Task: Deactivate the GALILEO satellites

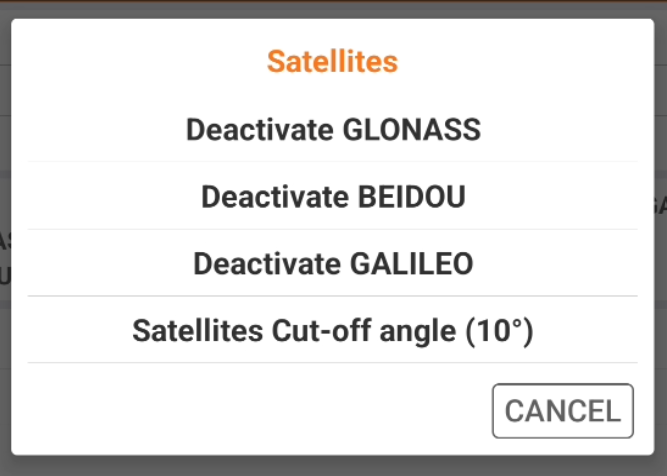Action: click(x=333, y=263)
